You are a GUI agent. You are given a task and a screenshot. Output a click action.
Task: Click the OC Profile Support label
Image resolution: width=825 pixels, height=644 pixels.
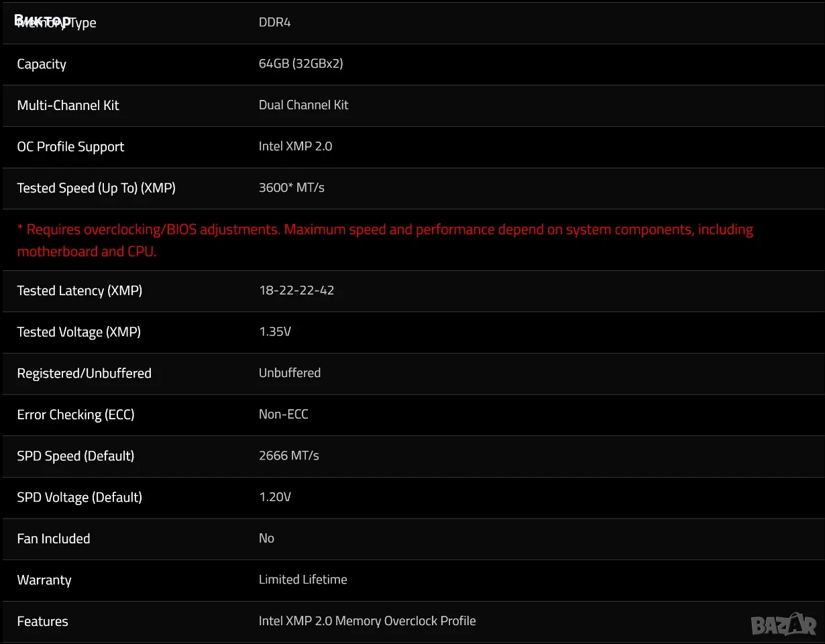(x=70, y=146)
